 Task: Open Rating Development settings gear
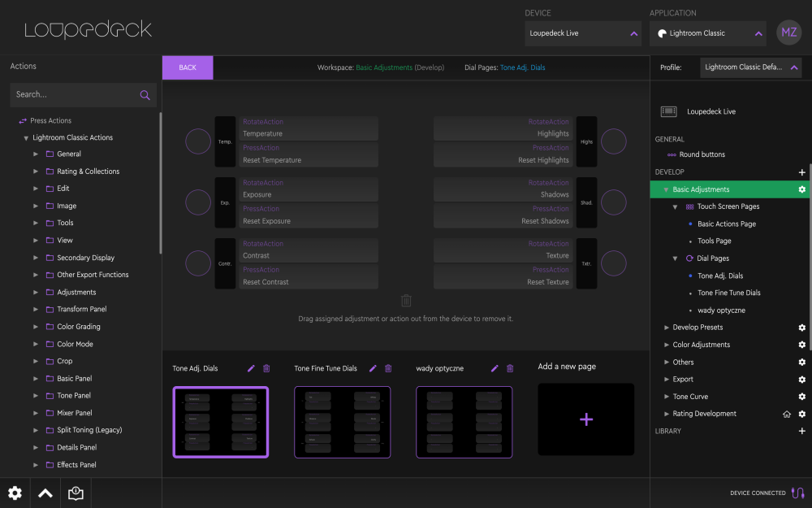click(801, 414)
